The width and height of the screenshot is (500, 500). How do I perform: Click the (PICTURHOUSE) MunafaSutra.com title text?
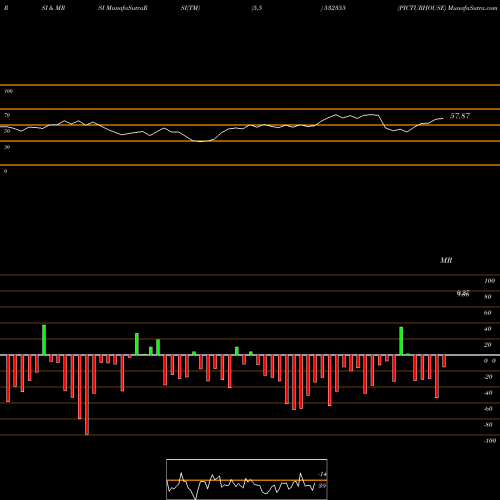tap(447, 8)
